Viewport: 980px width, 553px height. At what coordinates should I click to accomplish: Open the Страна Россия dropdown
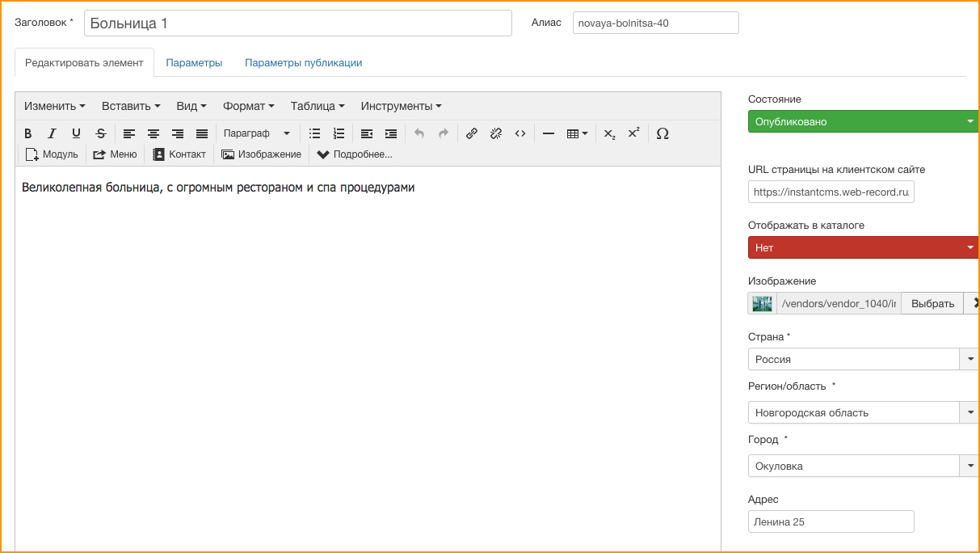point(864,359)
